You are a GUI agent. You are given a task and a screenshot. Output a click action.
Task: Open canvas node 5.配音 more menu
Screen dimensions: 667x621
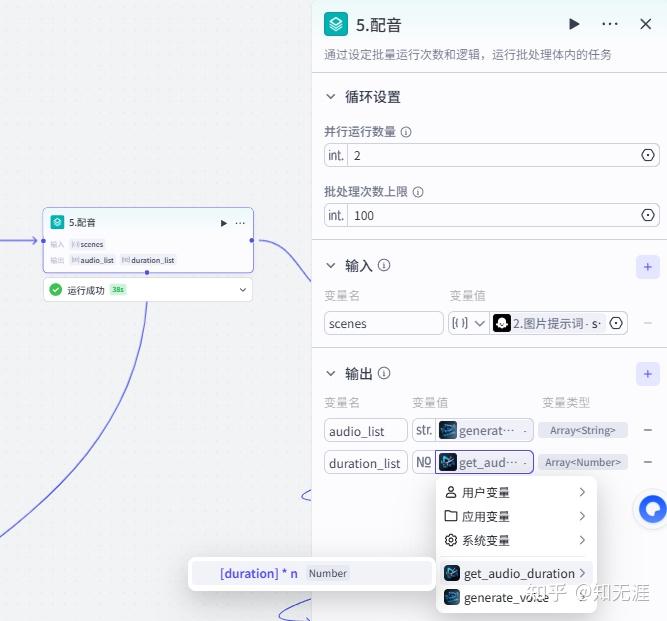click(240, 223)
